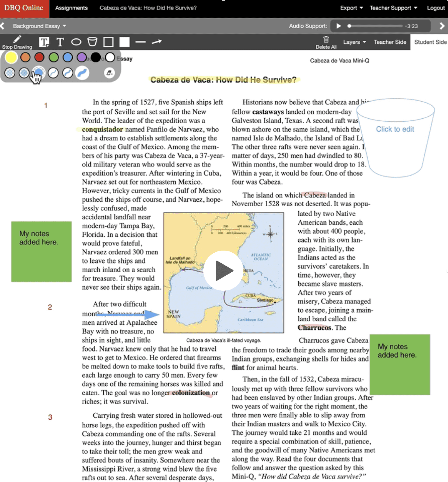
Task: Choose the medium brush stroke width
Action: pos(68,73)
